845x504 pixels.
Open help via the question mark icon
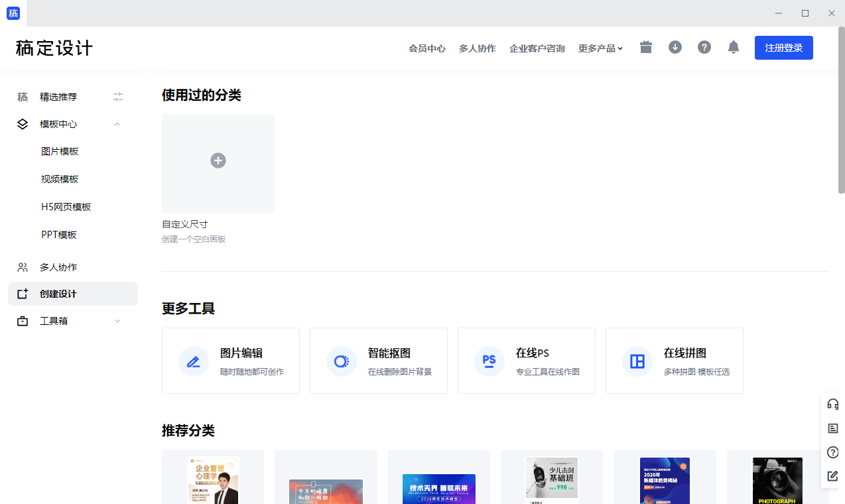click(704, 47)
